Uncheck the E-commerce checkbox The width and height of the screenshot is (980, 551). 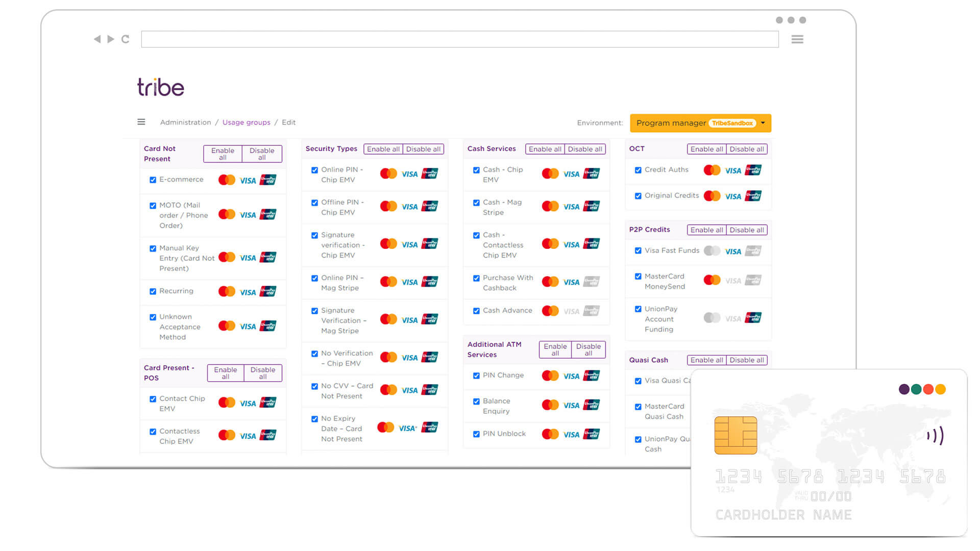[153, 180]
